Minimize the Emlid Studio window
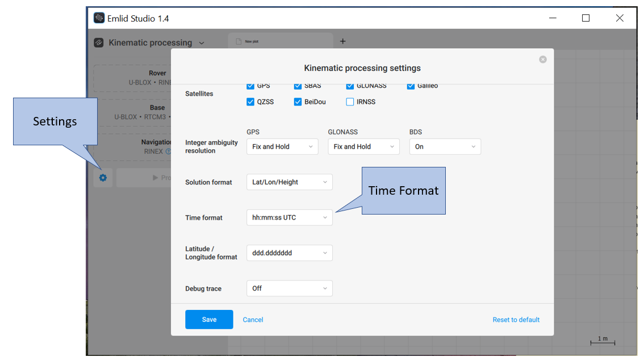The image size is (644, 361). pyautogui.click(x=553, y=18)
